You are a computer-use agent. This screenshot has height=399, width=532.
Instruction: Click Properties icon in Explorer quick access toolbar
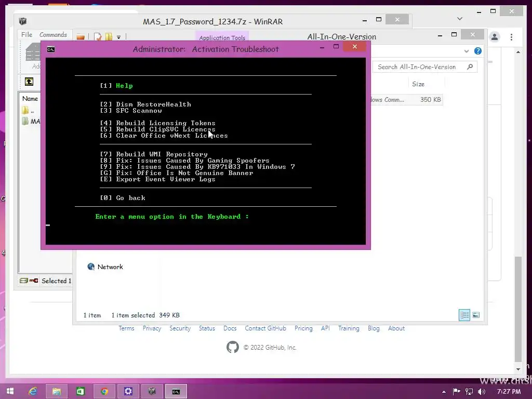(x=98, y=37)
